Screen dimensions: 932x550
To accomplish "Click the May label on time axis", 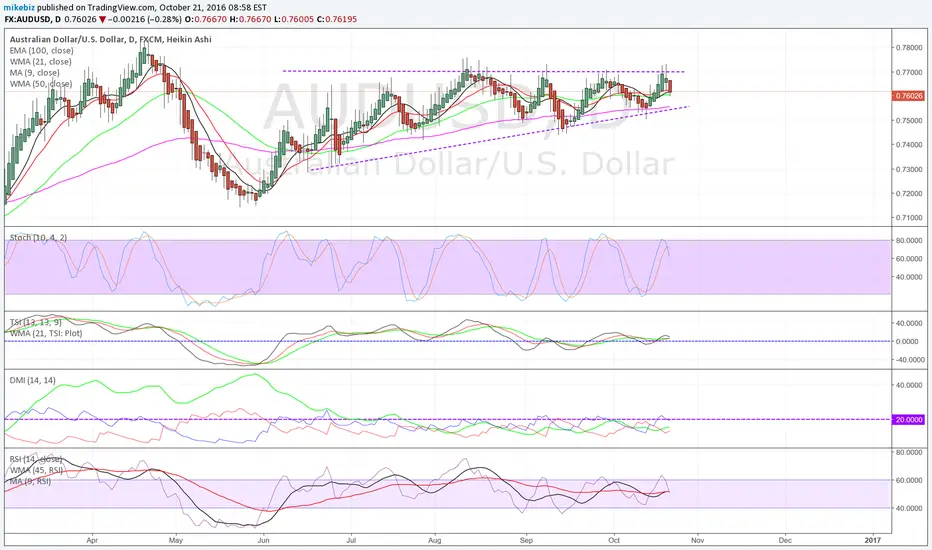I will click(175, 540).
